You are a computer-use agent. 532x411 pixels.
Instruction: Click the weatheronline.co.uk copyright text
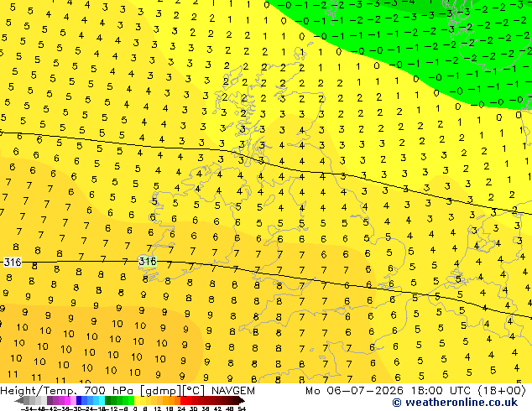455,403
